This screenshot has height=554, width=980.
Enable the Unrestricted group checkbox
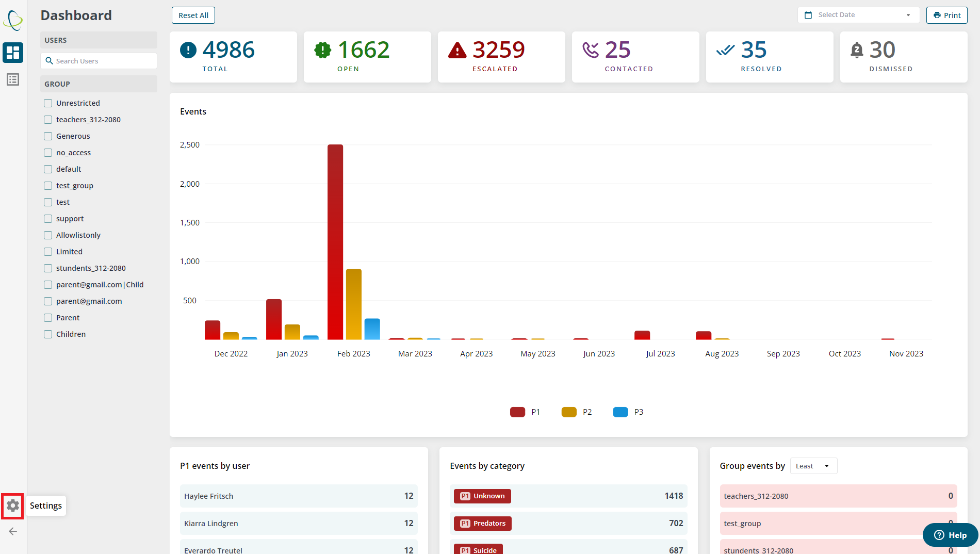[47, 103]
